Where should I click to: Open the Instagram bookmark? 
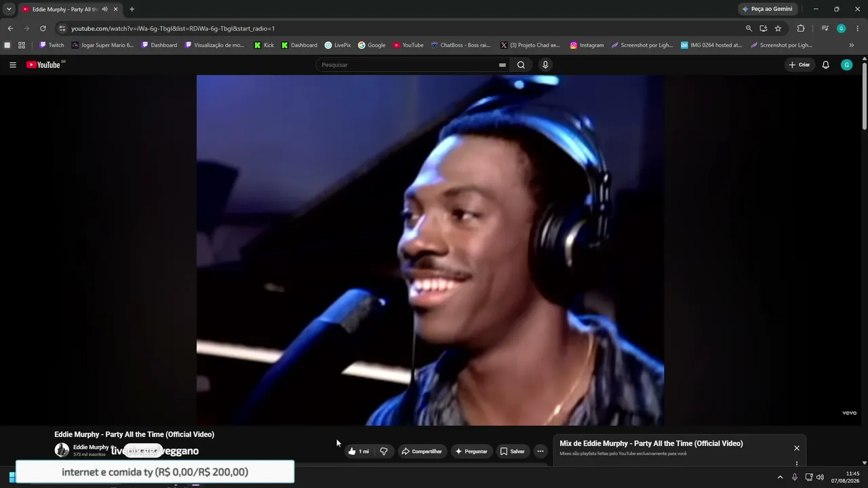(587, 45)
